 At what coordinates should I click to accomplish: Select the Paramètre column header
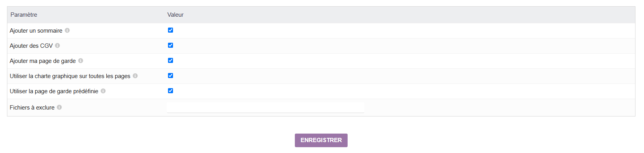[24, 15]
